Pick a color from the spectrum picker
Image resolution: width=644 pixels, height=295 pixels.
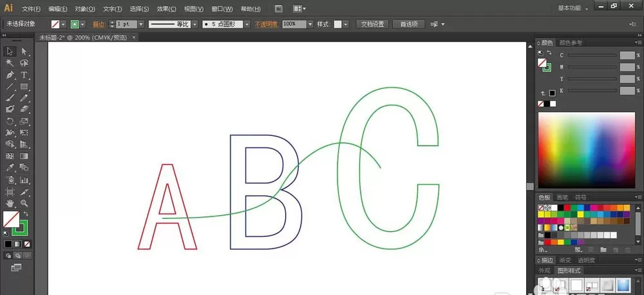tap(587, 150)
